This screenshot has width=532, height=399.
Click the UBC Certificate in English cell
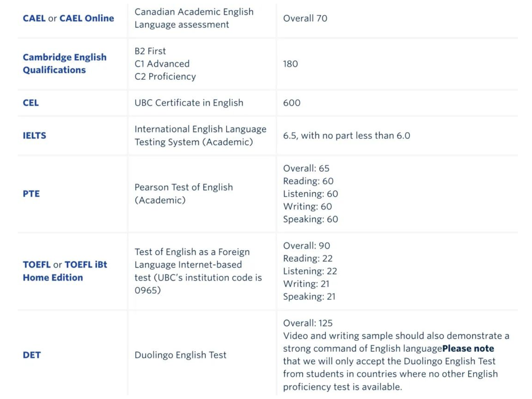(189, 103)
